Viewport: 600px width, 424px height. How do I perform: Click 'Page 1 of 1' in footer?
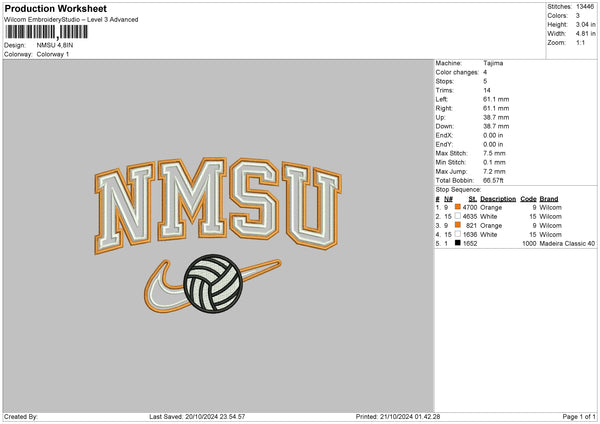pyautogui.click(x=579, y=416)
